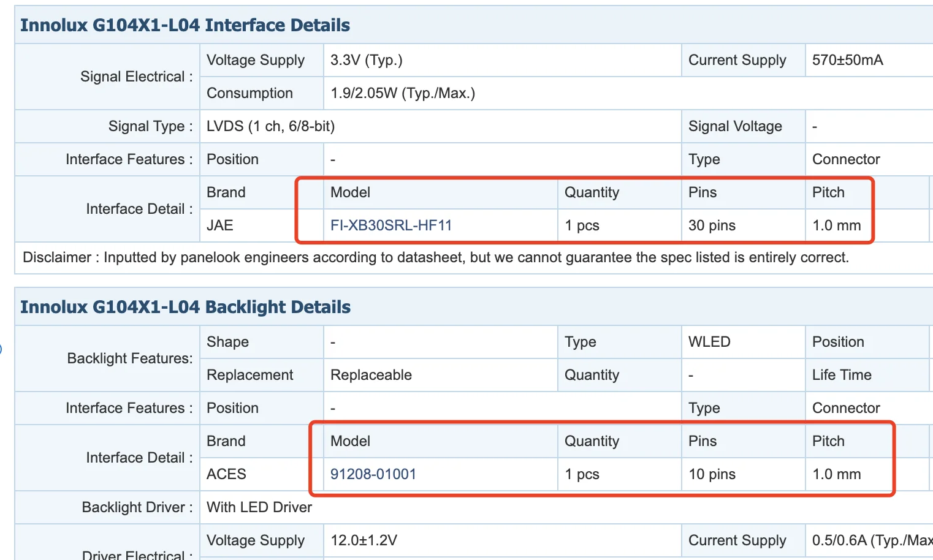Select the 3.3V (Typ.) voltage value

coord(366,60)
